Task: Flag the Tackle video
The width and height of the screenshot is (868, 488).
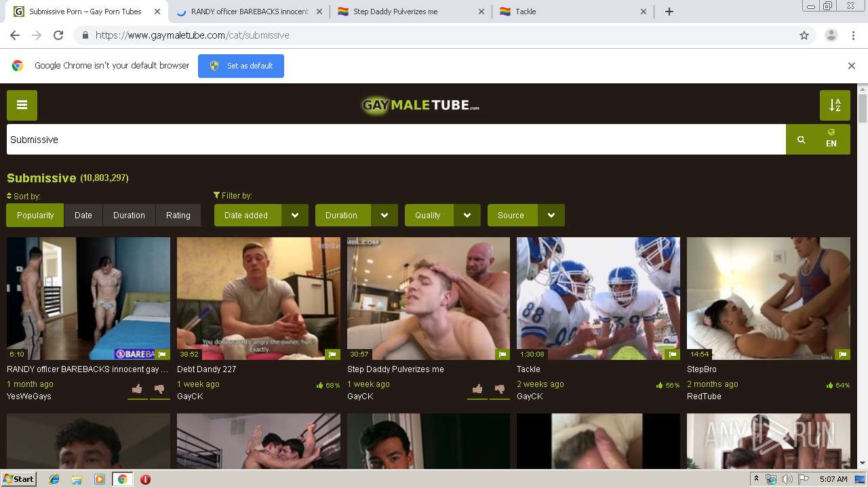Action: tap(673, 354)
